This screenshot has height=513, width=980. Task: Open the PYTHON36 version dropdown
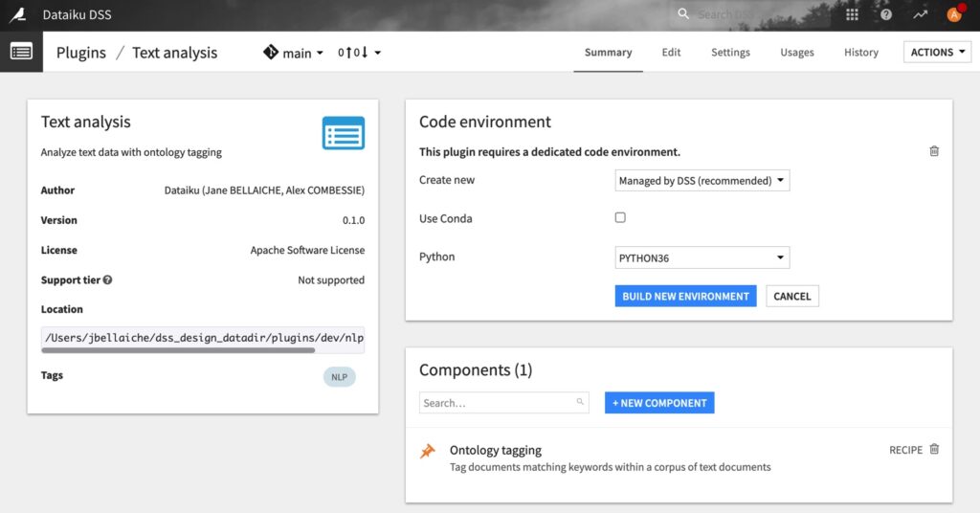tap(702, 257)
